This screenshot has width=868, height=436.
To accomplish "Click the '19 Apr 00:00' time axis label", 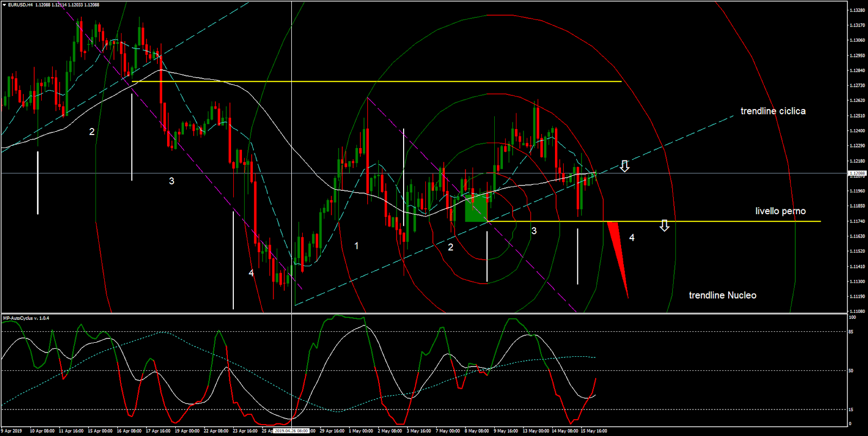I will [x=187, y=431].
